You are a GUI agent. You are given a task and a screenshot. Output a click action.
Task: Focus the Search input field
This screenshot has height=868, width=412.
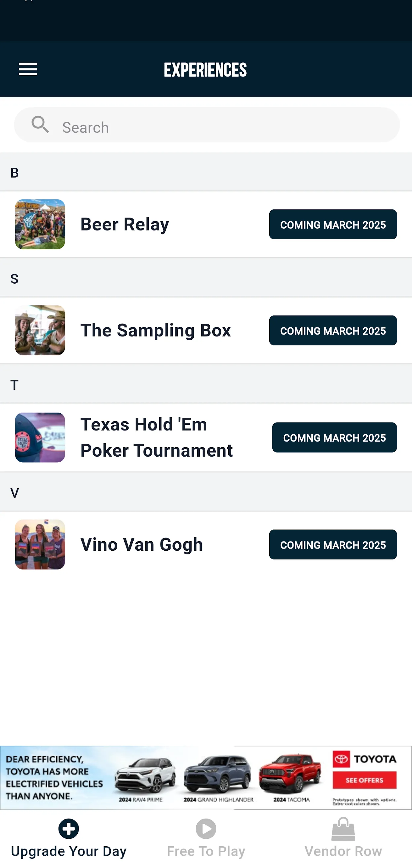[223, 127]
